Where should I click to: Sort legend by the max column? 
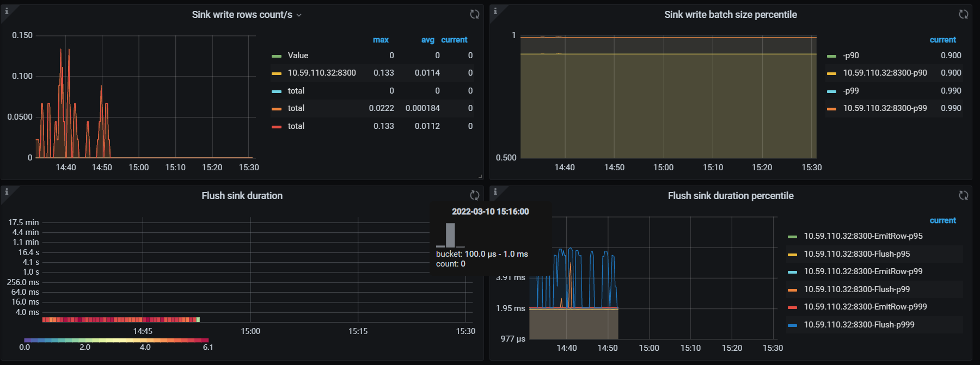381,40
